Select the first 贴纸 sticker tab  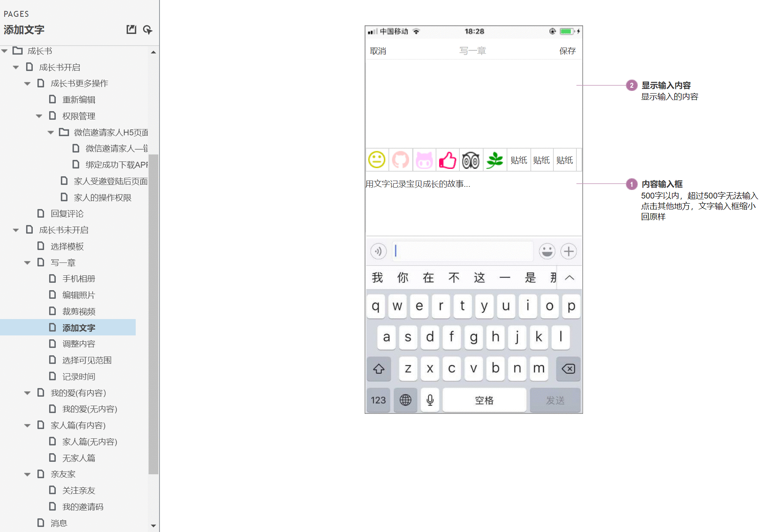click(519, 160)
